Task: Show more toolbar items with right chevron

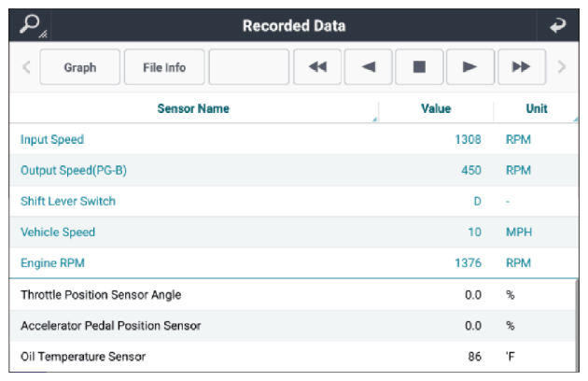Action: coord(561,67)
